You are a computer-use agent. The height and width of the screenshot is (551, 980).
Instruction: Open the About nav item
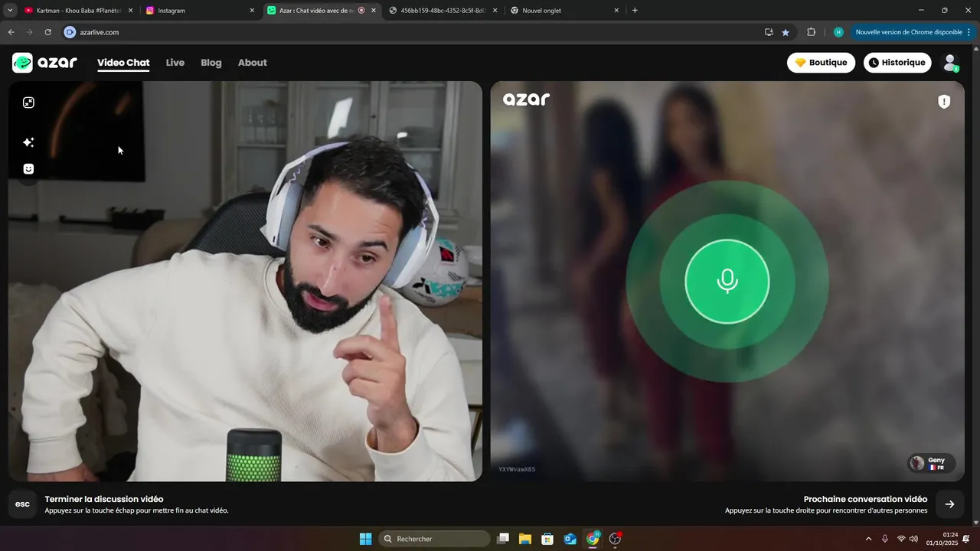tap(253, 63)
